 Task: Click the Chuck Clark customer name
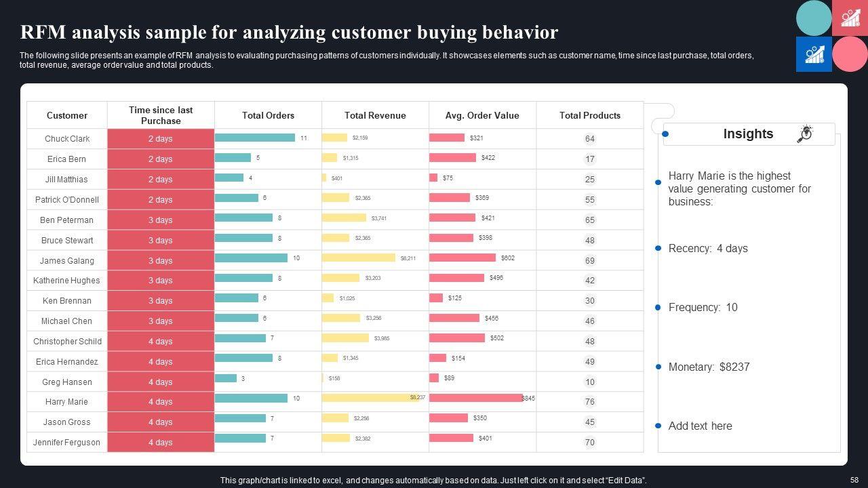66,139
